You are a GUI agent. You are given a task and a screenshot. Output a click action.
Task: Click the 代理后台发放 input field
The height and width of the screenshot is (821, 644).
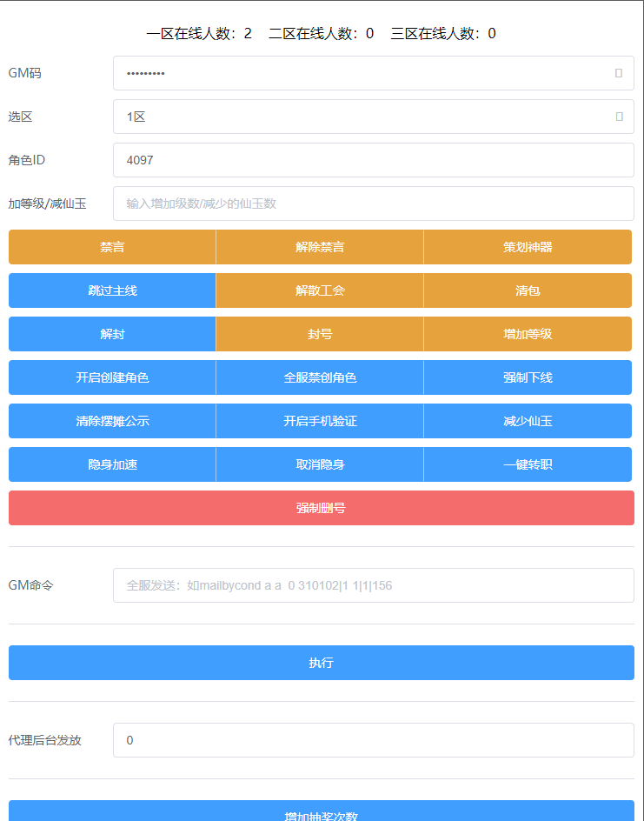(x=373, y=740)
